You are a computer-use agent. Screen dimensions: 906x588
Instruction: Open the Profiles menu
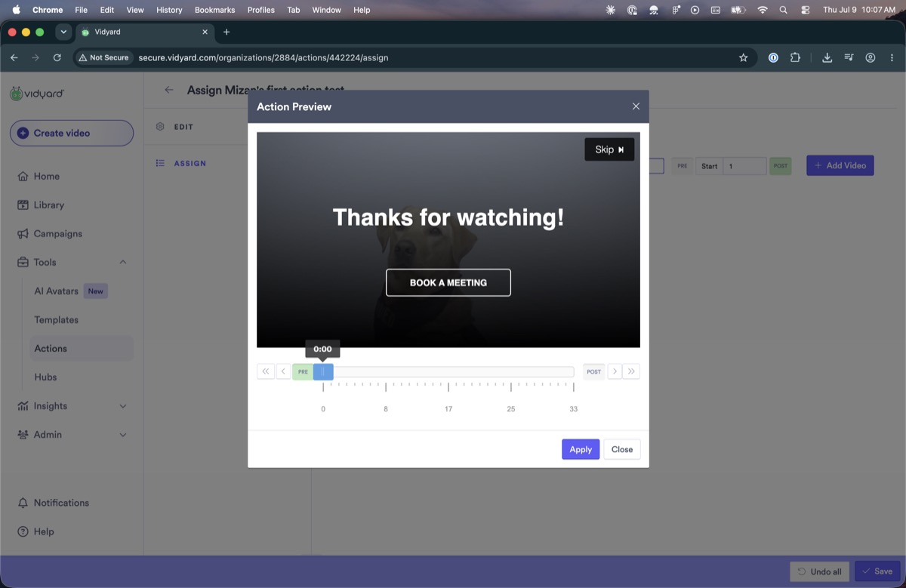tap(261, 10)
